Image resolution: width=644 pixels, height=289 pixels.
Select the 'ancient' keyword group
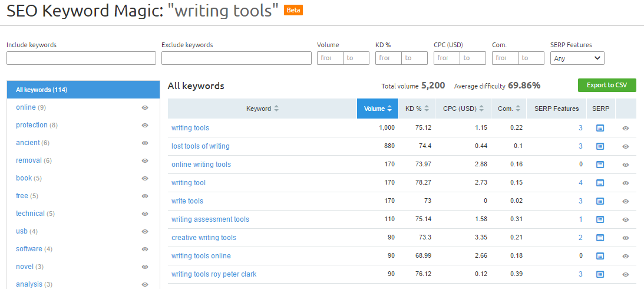pyautogui.click(x=28, y=143)
